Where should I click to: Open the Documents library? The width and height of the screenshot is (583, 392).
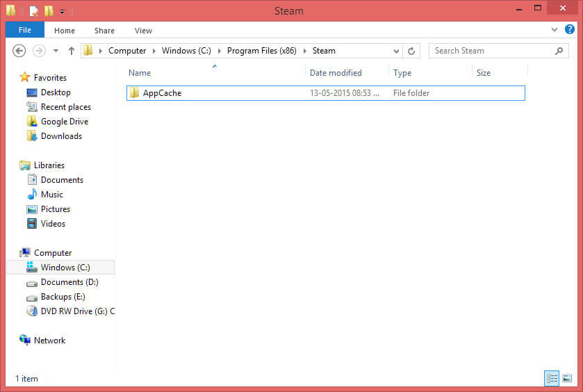coord(62,180)
